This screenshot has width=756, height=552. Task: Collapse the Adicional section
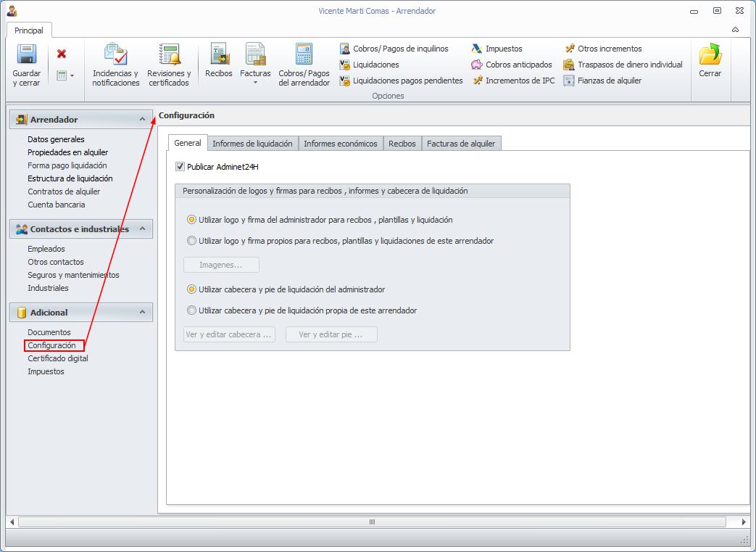tap(142, 312)
